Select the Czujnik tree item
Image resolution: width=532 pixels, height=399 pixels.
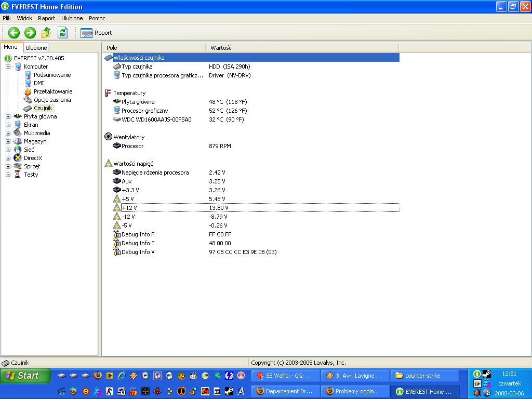click(43, 108)
